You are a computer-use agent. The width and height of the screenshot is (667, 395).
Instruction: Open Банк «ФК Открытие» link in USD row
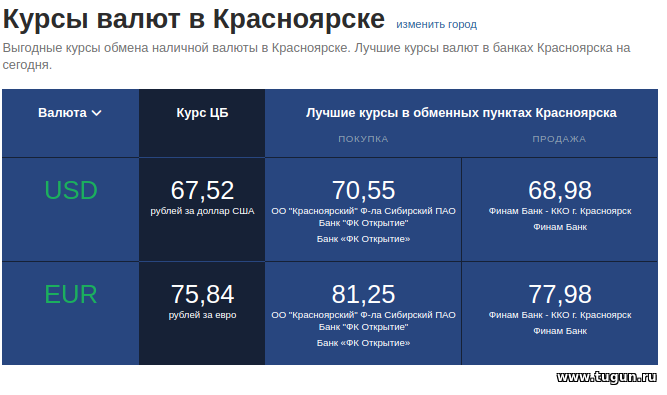point(363,239)
